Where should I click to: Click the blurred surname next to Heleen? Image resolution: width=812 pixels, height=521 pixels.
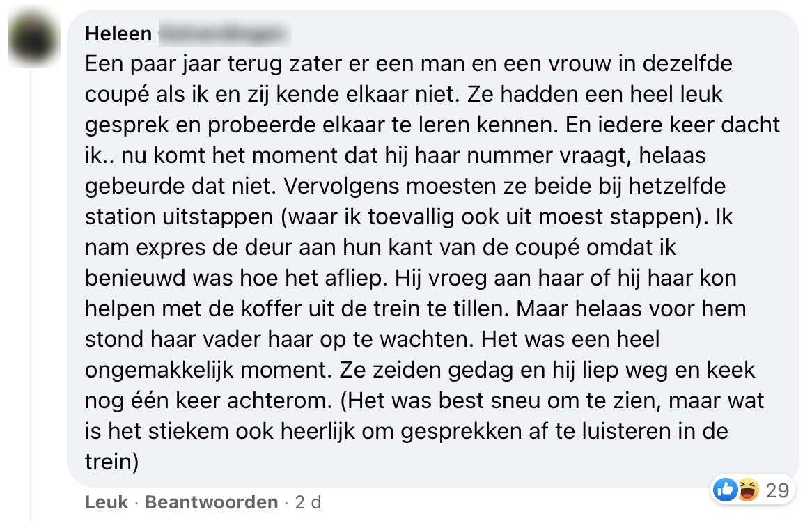(223, 33)
